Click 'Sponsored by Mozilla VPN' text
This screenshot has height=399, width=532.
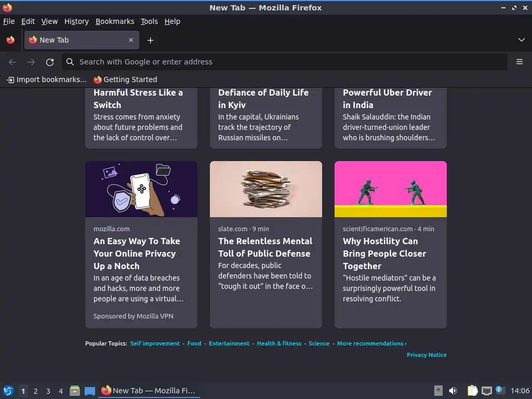coord(134,316)
